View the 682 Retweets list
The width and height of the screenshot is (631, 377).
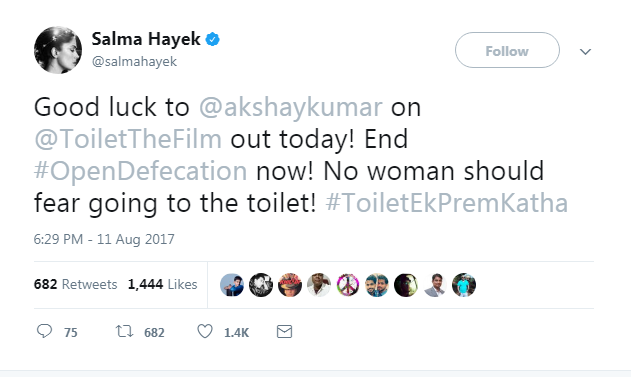click(76, 284)
